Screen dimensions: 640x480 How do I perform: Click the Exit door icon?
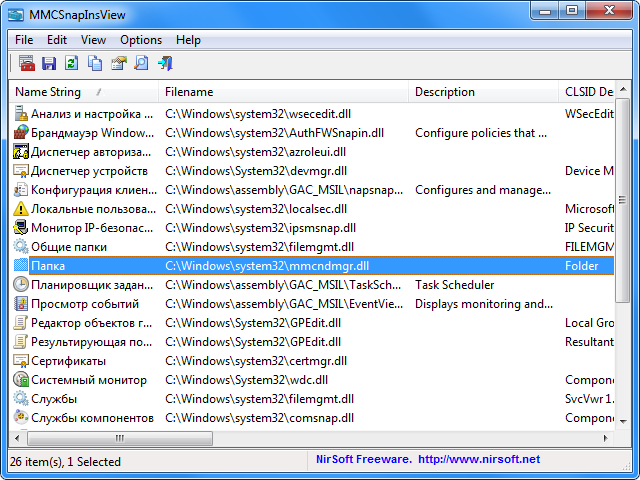[x=165, y=63]
